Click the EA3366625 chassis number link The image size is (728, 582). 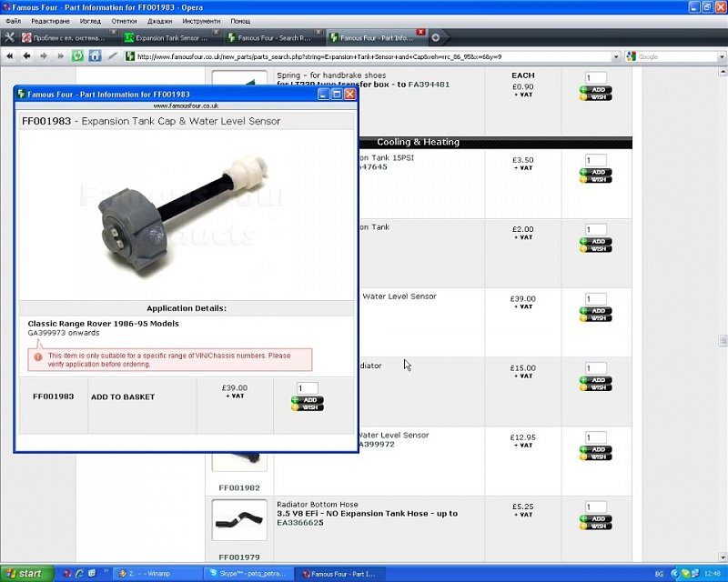tap(300, 523)
